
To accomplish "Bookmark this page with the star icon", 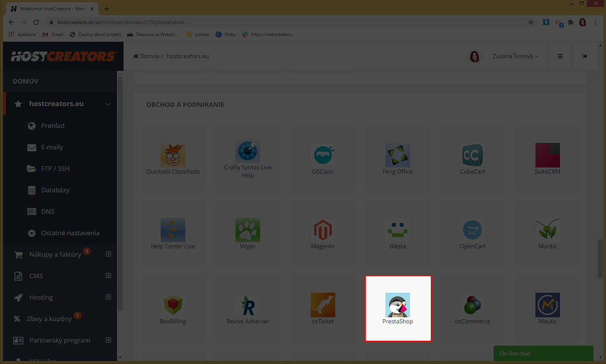I will 531,22.
